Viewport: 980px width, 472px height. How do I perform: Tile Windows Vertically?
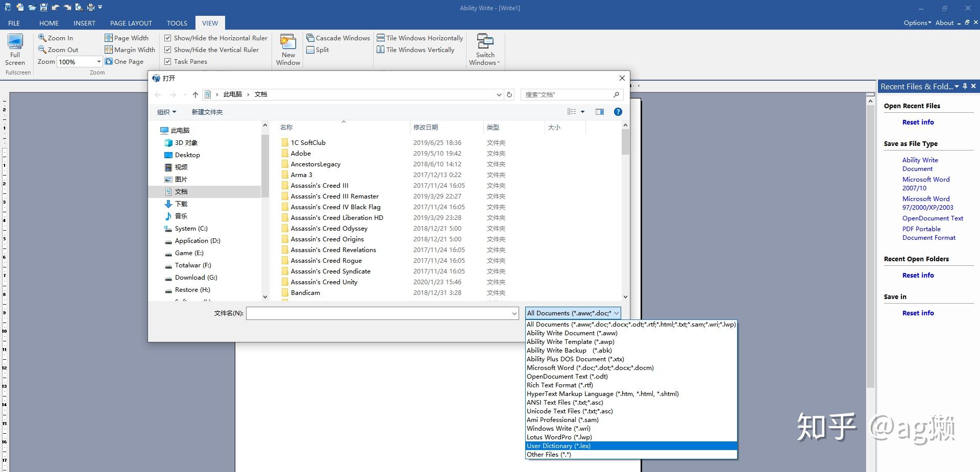click(x=415, y=49)
